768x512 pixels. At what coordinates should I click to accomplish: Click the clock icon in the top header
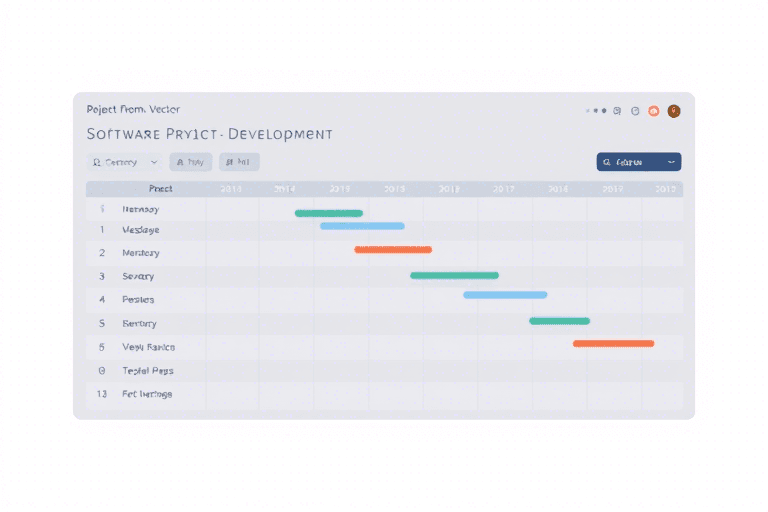coord(635,111)
